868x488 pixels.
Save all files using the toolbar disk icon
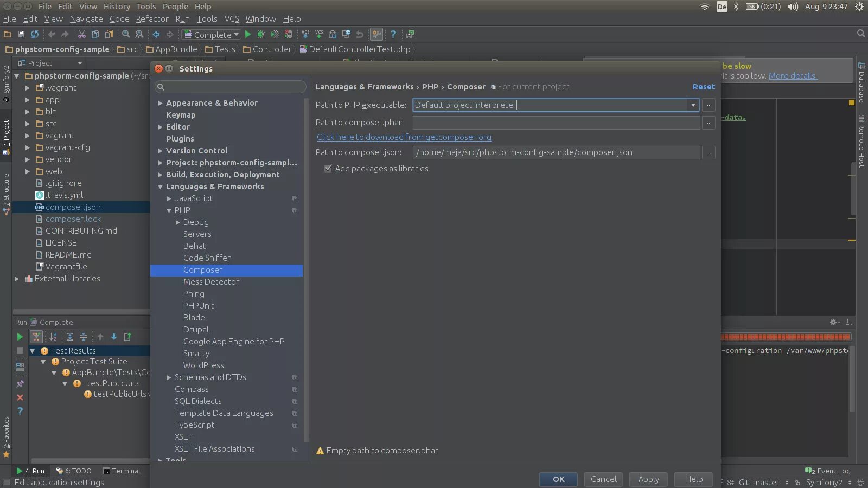[x=21, y=34]
